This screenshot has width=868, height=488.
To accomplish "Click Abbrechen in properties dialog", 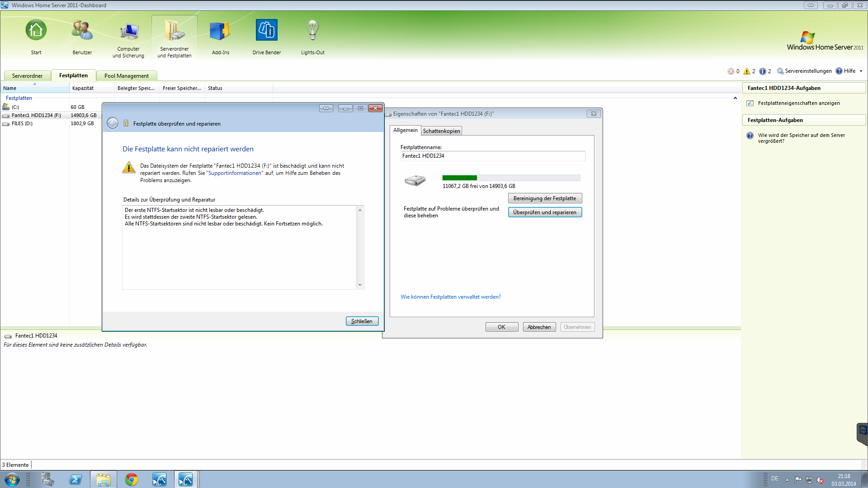I will point(539,327).
